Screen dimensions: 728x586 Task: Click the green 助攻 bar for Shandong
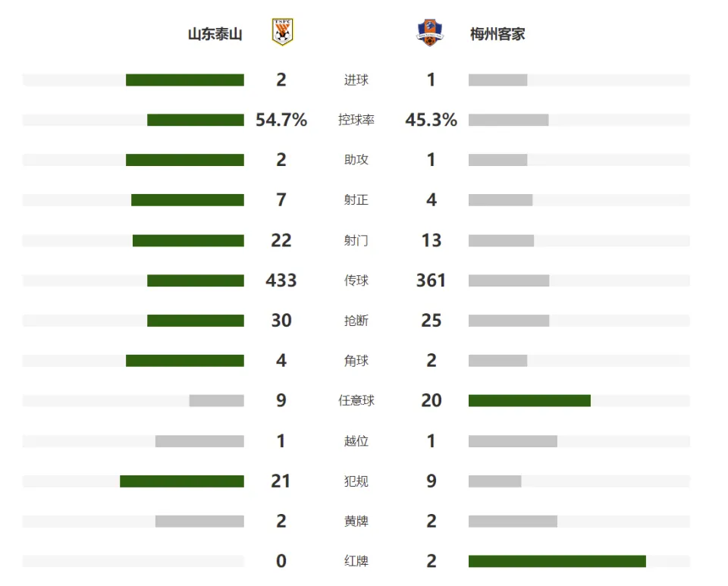click(185, 160)
